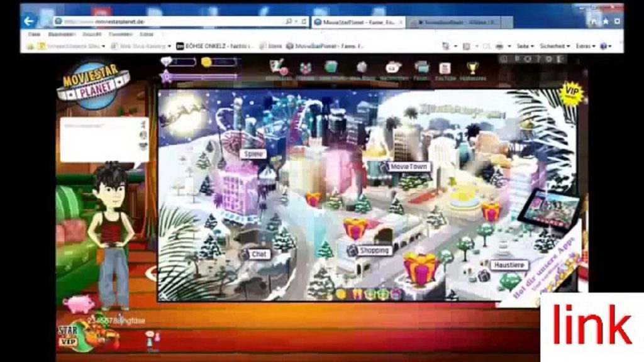Screen dimensions: 644x362
Task: Visit Haustiere on the map
Action: pyautogui.click(x=509, y=265)
